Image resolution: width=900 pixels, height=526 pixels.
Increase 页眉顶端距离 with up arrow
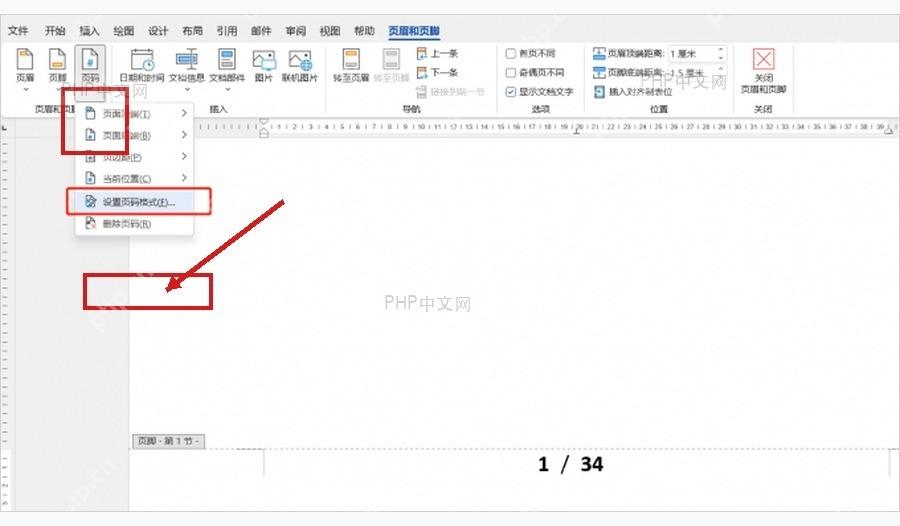click(x=721, y=50)
